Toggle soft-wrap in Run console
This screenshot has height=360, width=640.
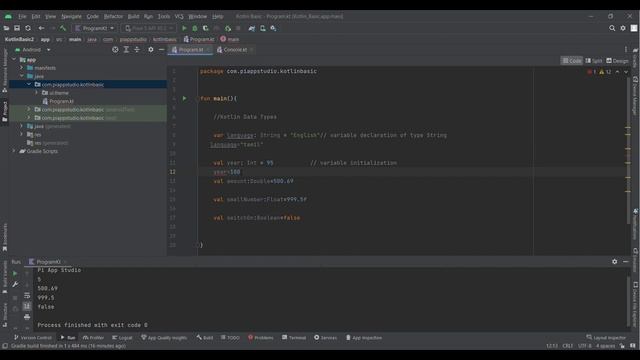pyautogui.click(x=27, y=295)
